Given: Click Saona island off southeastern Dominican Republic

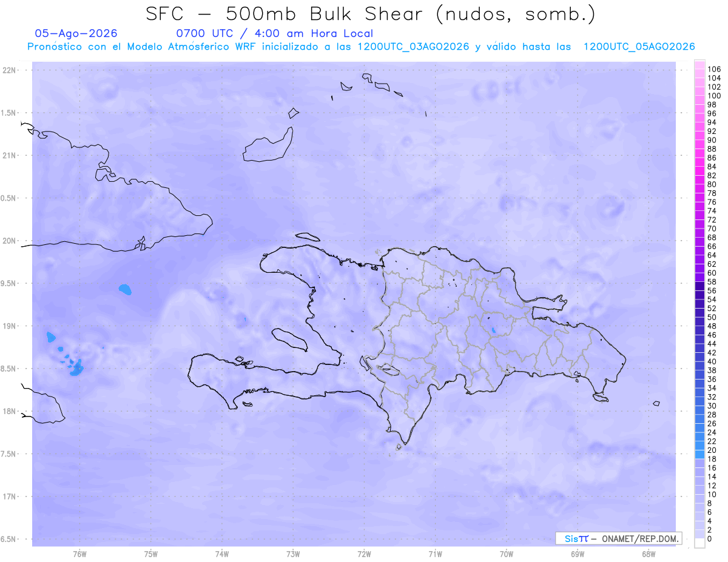Looking at the screenshot, I should [x=601, y=397].
